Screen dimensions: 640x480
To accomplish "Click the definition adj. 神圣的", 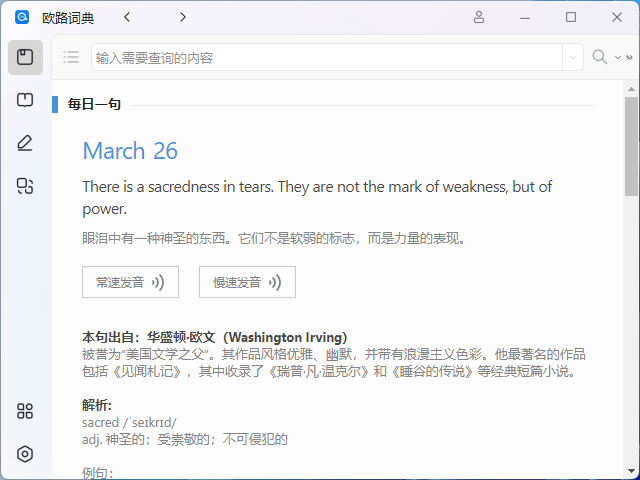I will tap(185, 440).
